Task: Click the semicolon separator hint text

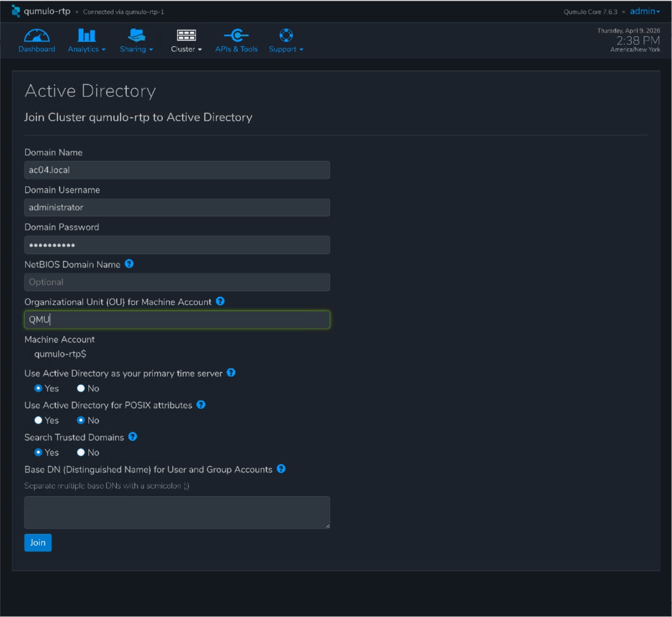Action: (107, 485)
